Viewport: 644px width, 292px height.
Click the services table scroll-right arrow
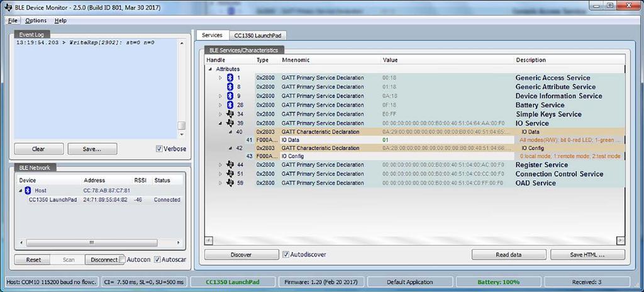[x=621, y=240]
